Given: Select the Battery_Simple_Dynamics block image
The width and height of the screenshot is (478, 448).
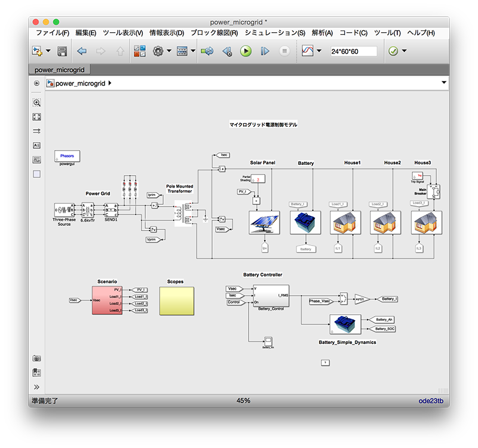Looking at the screenshot, I should click(345, 324).
